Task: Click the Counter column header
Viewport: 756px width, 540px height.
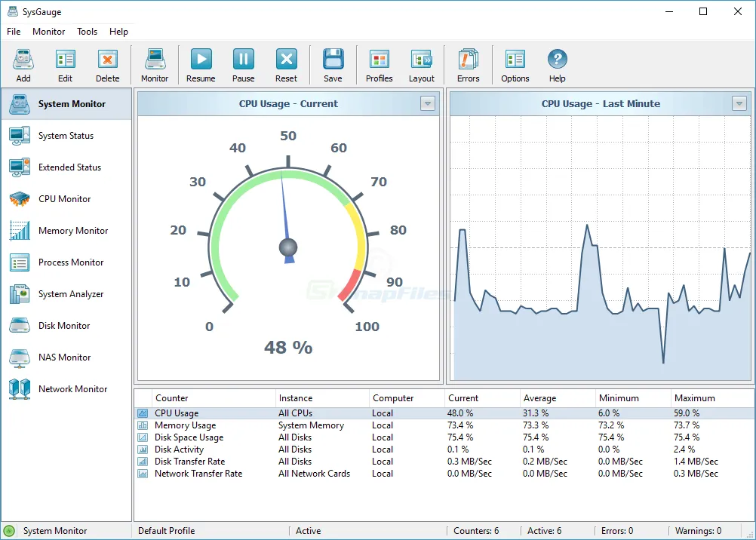Action: tap(213, 398)
